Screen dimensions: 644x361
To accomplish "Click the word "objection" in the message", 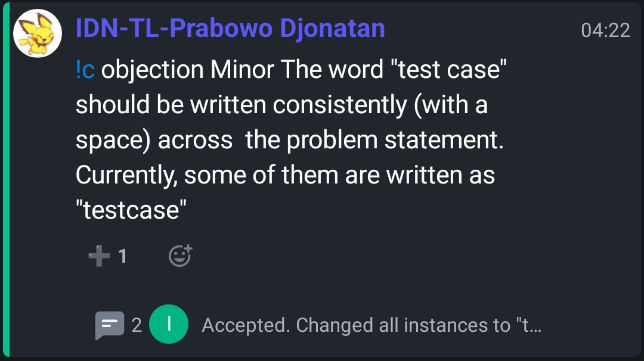I will (x=152, y=70).
